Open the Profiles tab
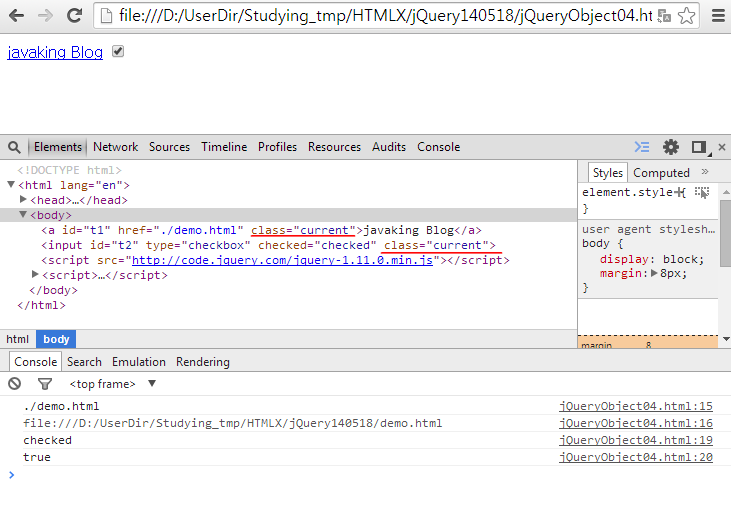The image size is (731, 510). point(277,147)
